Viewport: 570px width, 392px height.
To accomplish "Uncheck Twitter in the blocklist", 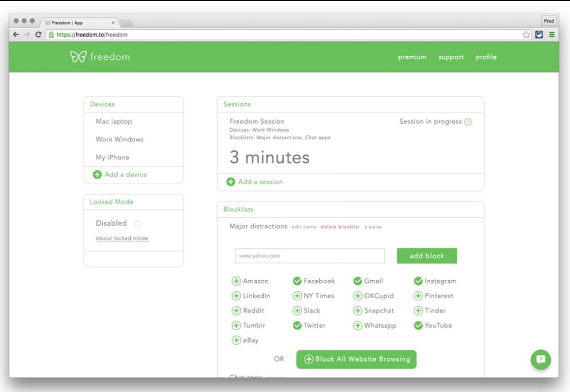I will point(297,325).
